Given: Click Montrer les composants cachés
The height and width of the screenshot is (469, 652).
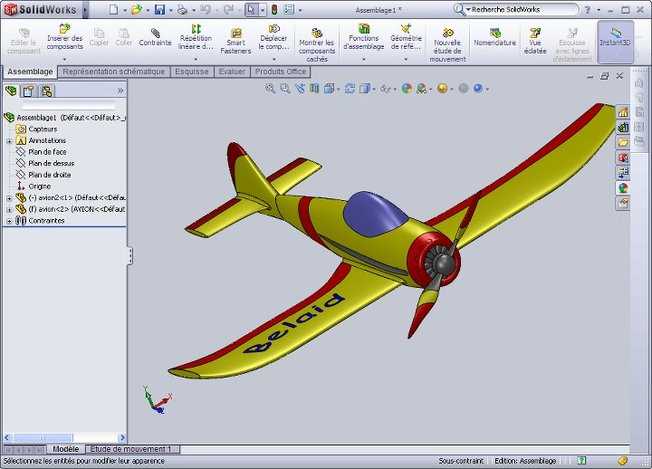Looking at the screenshot, I should [317, 45].
